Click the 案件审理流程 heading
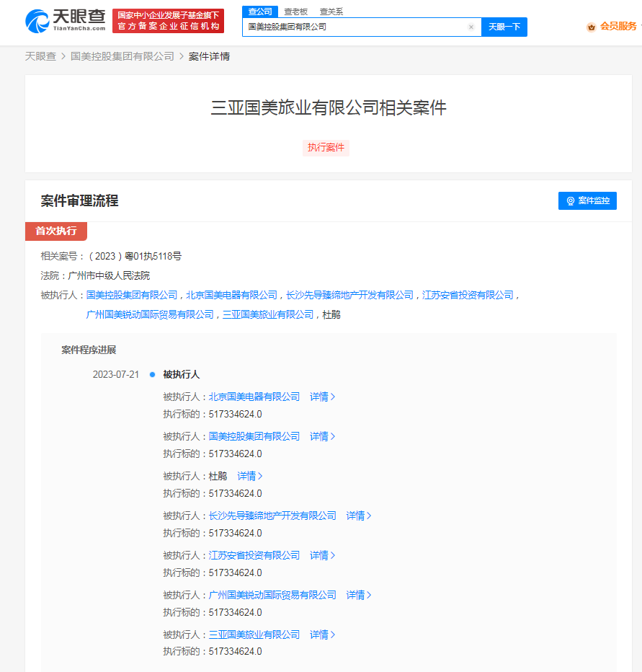 coord(80,200)
